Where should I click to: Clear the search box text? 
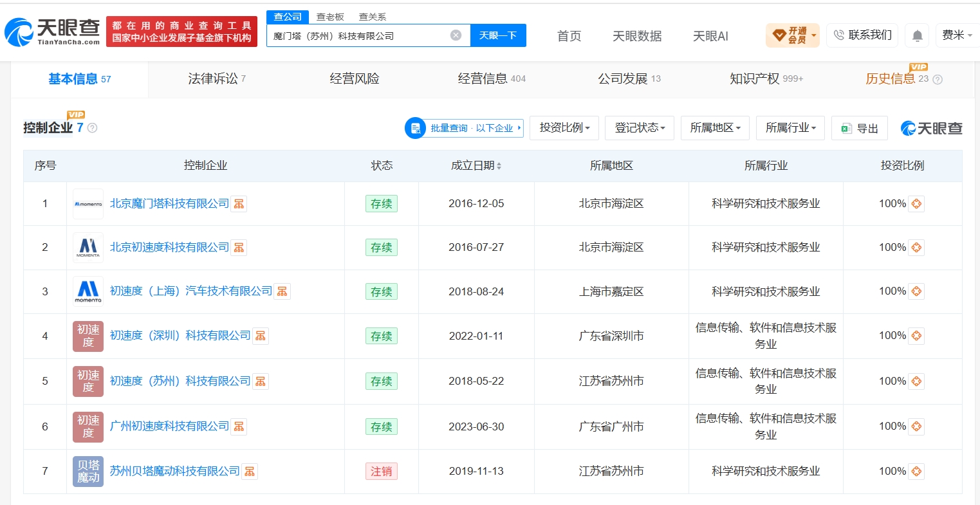[x=456, y=35]
